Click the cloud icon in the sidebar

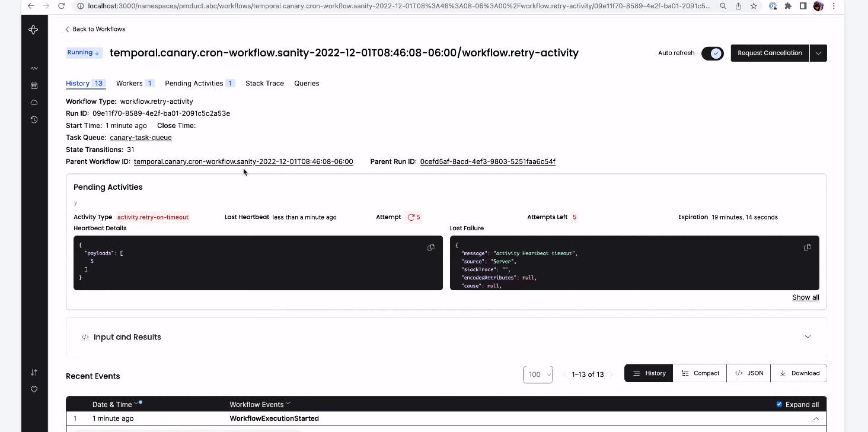coord(34,103)
